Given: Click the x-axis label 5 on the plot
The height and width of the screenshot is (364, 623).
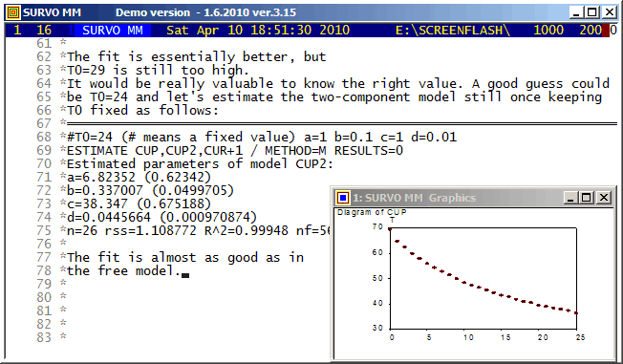Looking at the screenshot, I should coord(429,337).
